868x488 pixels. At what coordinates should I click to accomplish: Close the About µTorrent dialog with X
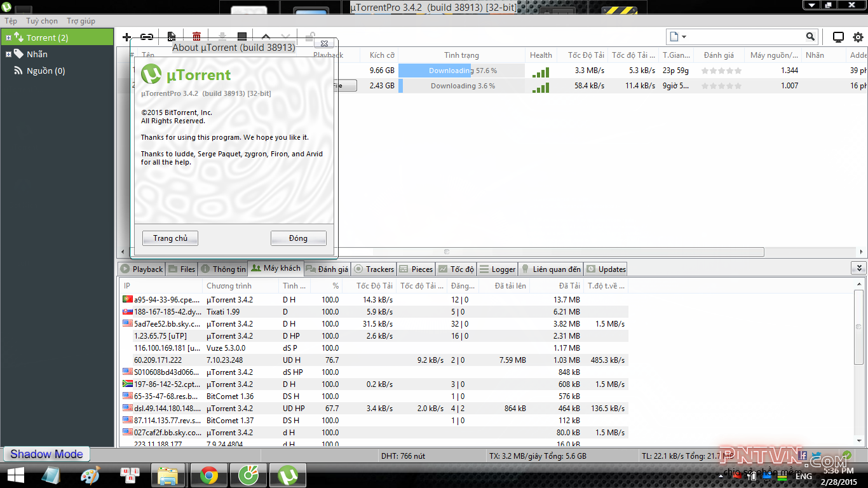pos(324,44)
